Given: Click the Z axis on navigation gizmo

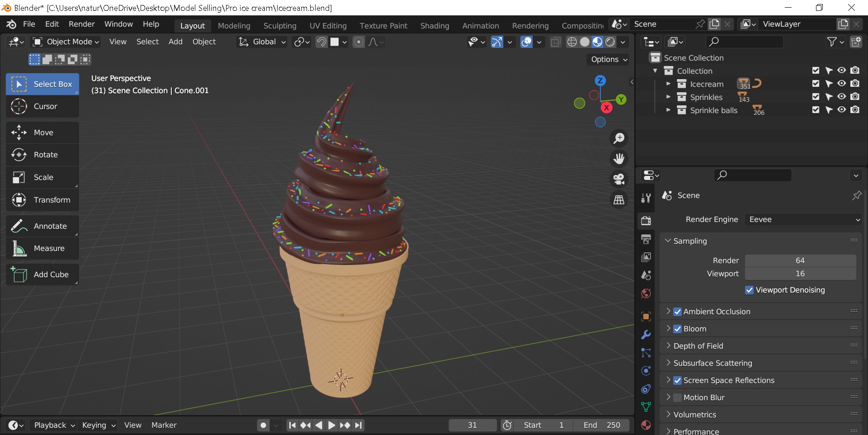Looking at the screenshot, I should coord(600,81).
